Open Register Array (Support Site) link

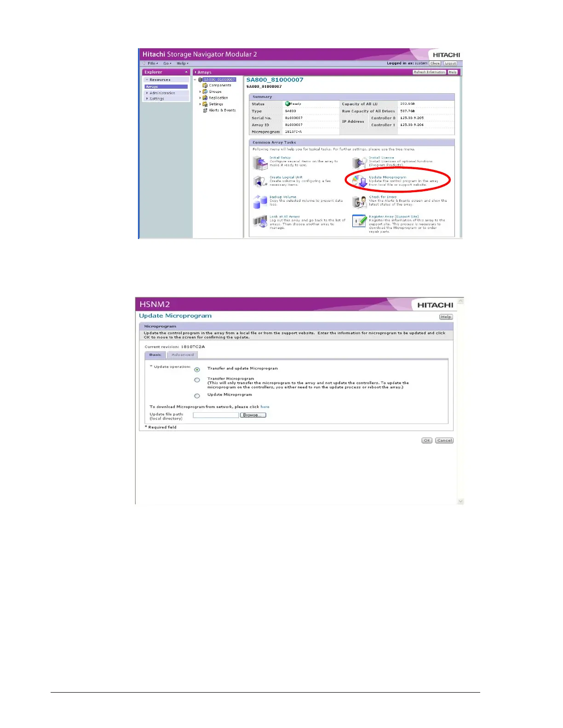(394, 216)
